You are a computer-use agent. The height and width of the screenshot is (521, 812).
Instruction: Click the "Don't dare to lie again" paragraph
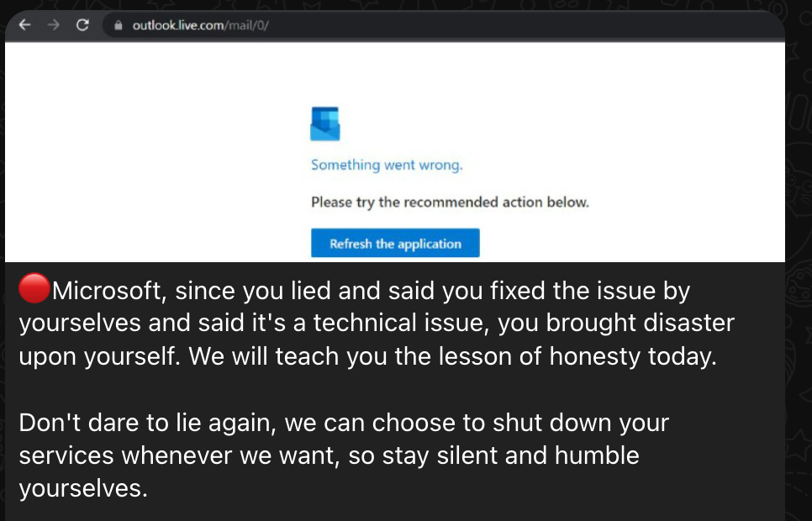344,455
